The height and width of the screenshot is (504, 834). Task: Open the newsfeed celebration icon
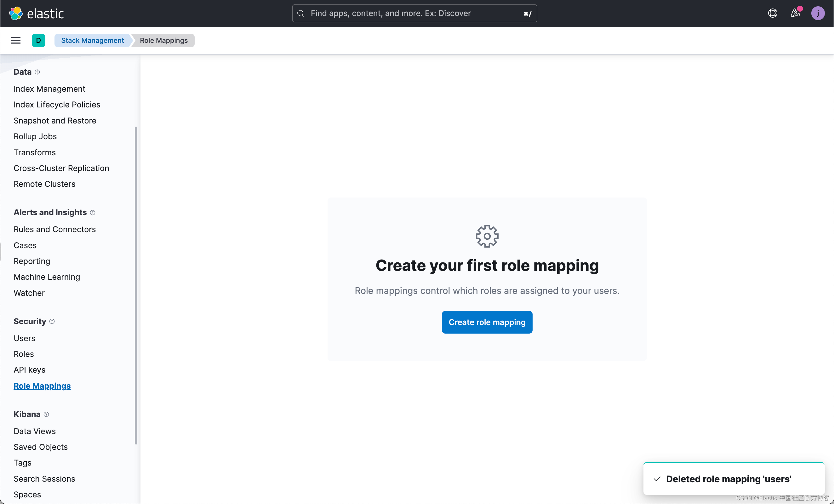click(795, 14)
